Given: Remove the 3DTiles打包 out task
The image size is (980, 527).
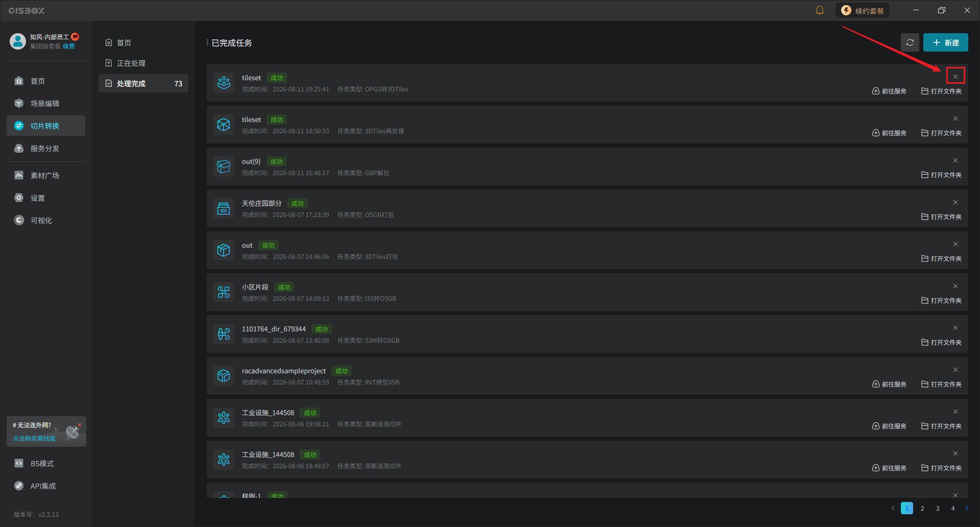Looking at the screenshot, I should (x=955, y=244).
